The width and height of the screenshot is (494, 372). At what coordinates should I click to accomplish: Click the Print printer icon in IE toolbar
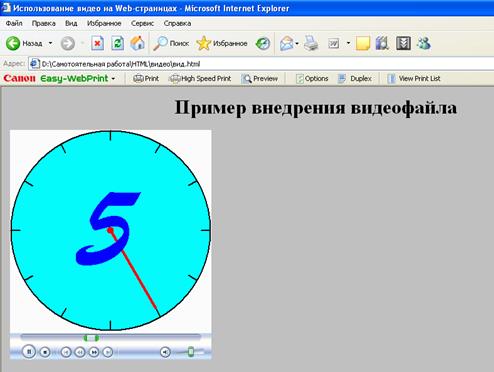pos(311,43)
